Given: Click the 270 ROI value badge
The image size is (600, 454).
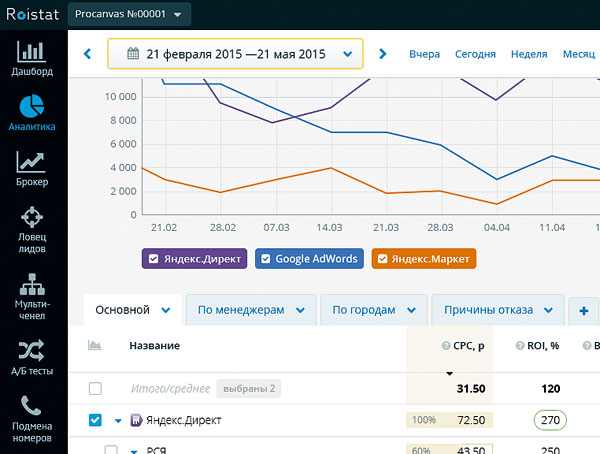Looking at the screenshot, I should pos(550,420).
